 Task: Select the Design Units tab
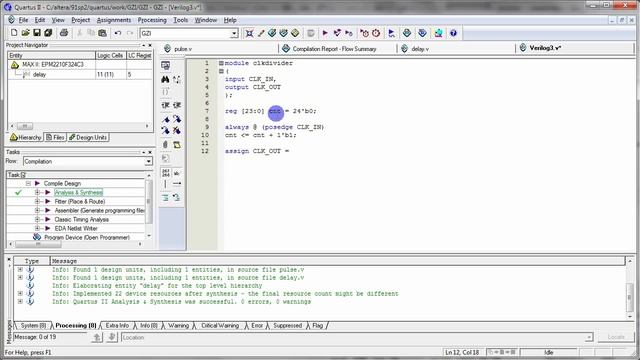[88, 138]
